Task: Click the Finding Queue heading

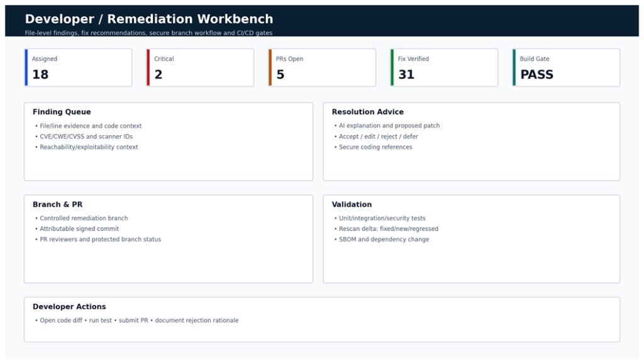Action: [62, 112]
